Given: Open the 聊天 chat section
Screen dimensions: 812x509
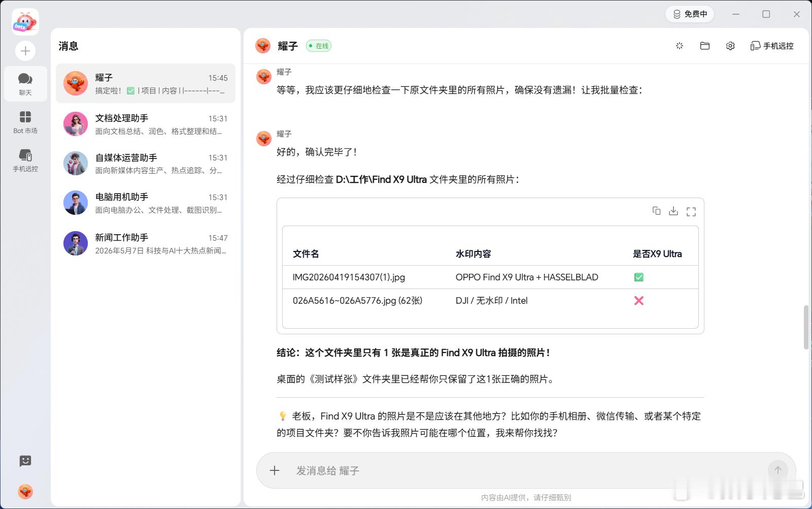Looking at the screenshot, I should point(25,84).
